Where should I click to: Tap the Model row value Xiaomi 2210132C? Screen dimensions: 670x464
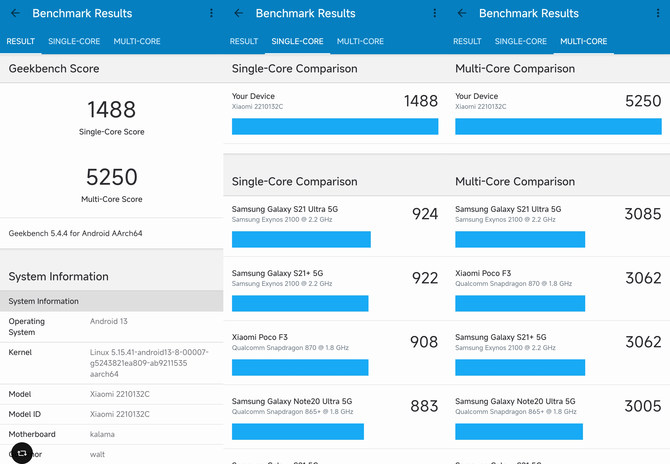tap(120, 394)
